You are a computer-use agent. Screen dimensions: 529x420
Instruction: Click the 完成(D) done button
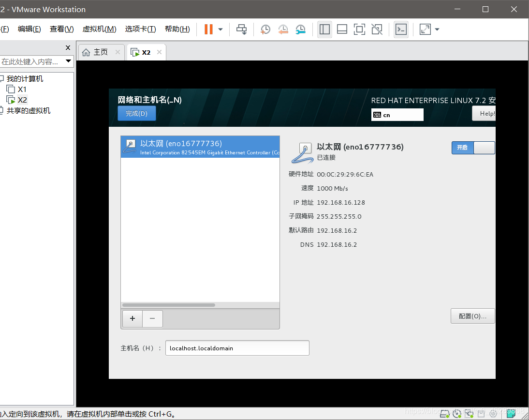click(x=137, y=113)
